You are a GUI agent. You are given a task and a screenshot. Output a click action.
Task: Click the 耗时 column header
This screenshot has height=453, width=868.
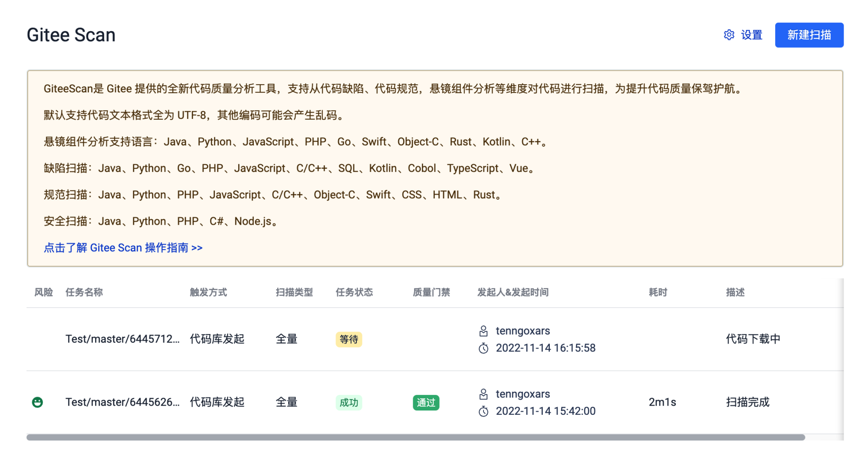[x=658, y=292]
